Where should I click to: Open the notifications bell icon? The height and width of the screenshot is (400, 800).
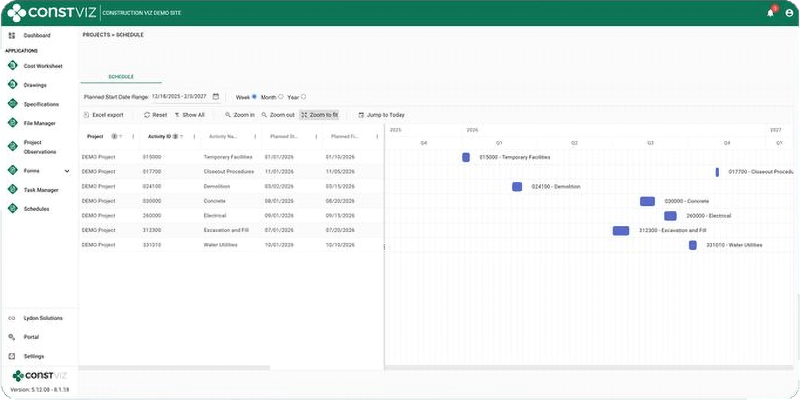point(770,13)
